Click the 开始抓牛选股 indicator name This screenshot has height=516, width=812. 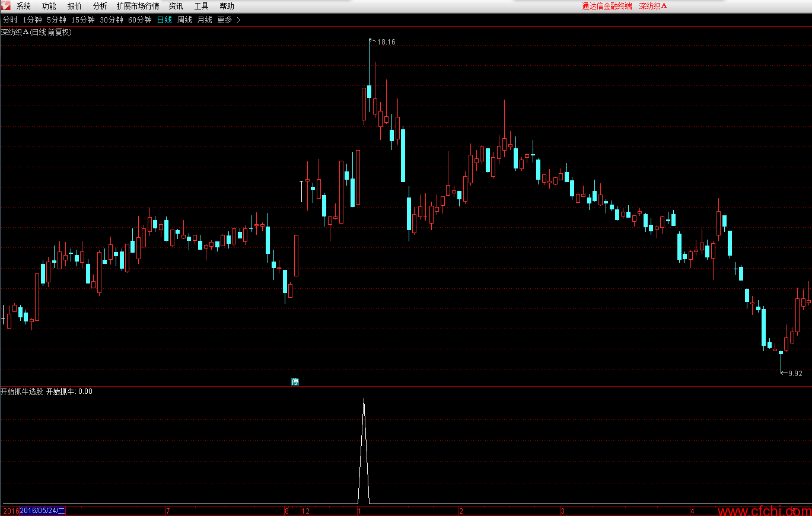coord(22,391)
